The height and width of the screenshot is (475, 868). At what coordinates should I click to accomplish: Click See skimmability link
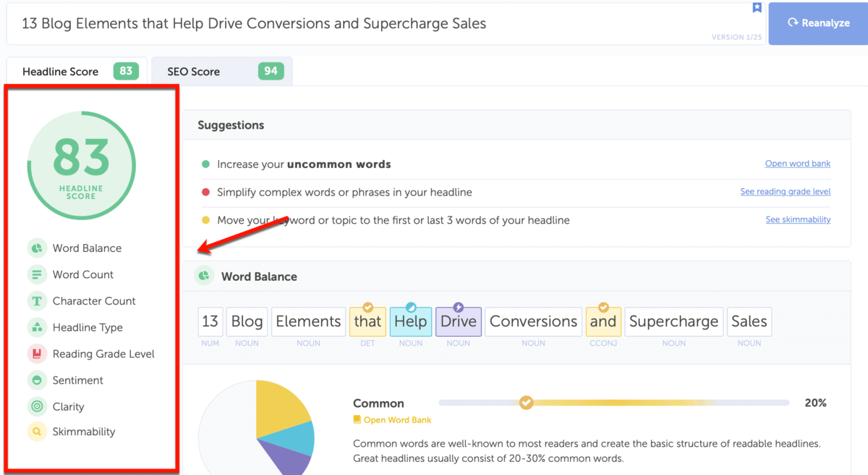[799, 219]
